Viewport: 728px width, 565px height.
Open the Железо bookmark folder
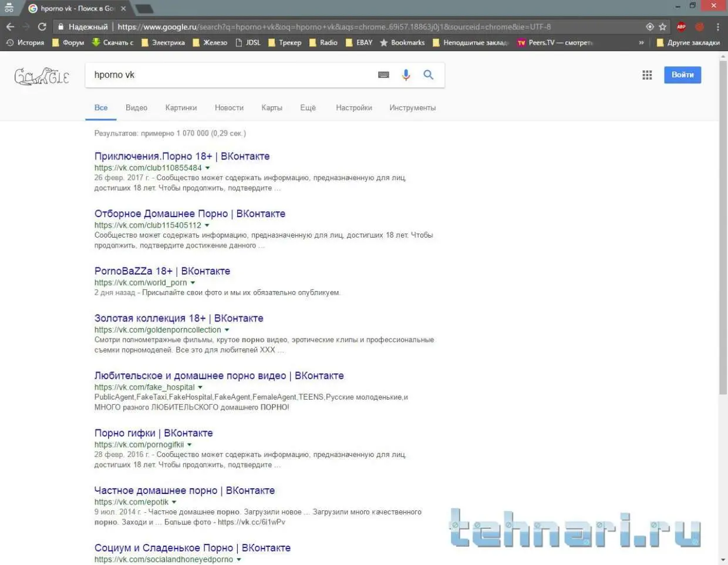point(210,42)
